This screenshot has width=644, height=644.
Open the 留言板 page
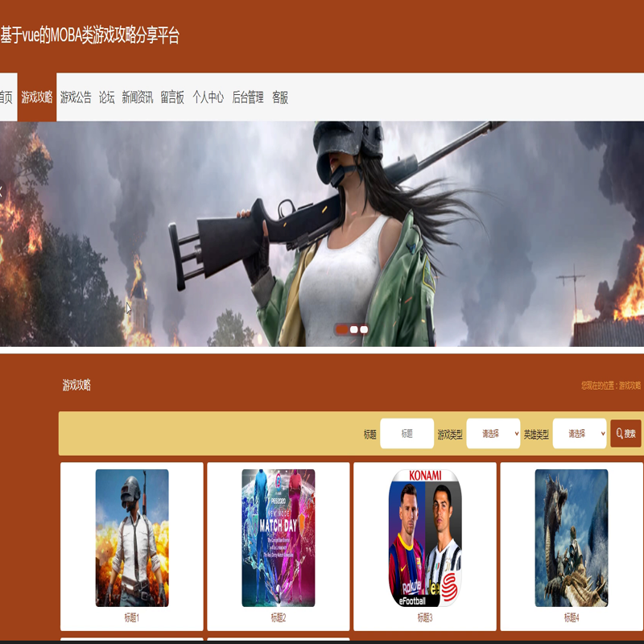(x=172, y=97)
